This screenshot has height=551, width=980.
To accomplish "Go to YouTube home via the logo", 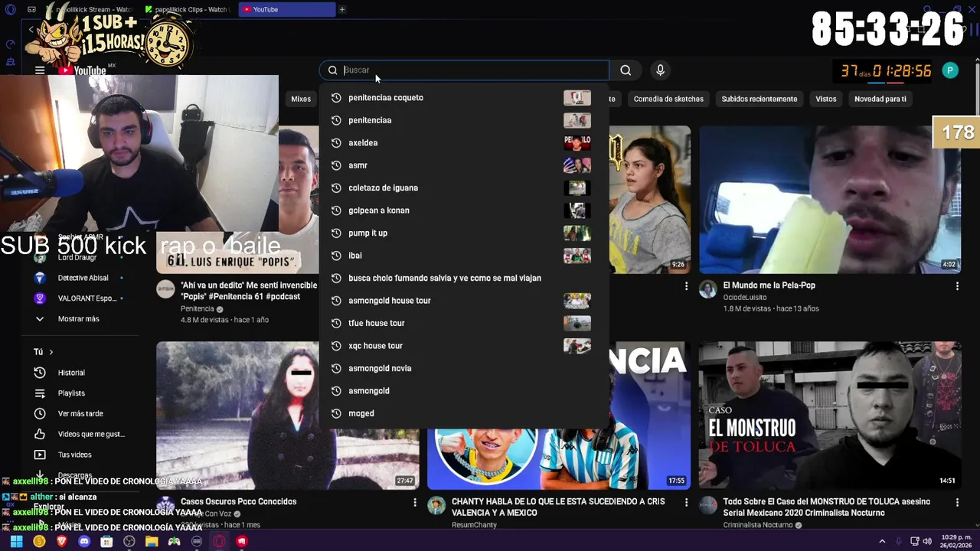I will [83, 70].
